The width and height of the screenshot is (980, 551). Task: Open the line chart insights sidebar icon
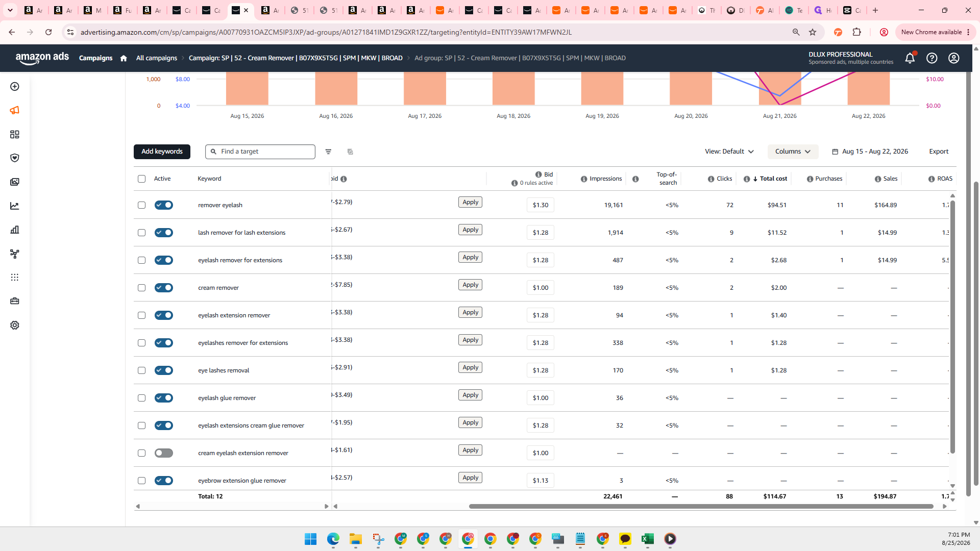[x=15, y=206]
